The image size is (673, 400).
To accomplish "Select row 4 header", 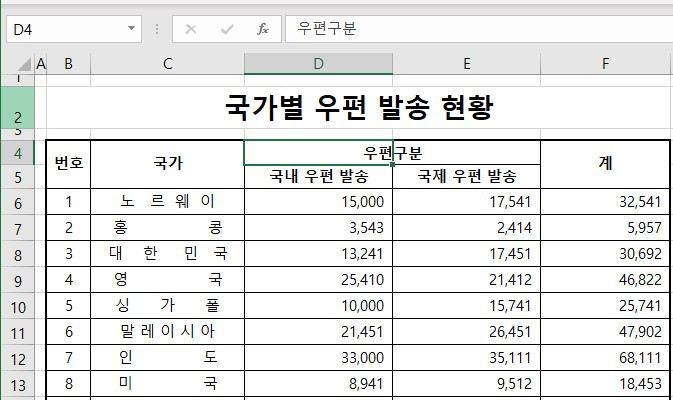I will pos(18,153).
